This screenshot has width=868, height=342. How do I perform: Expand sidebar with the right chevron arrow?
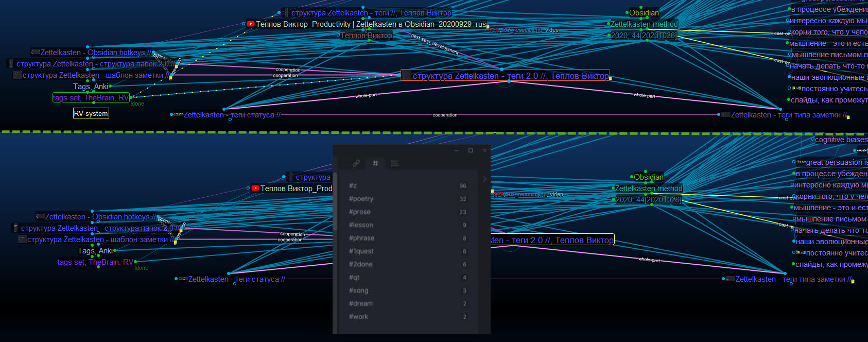(x=484, y=179)
